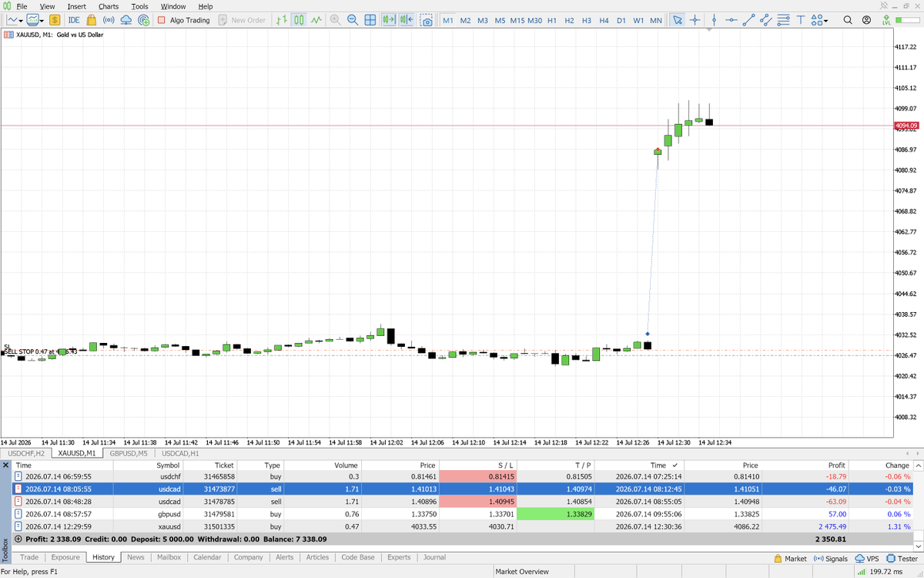Draw a trendline
924x578 pixels.
coord(749,20)
